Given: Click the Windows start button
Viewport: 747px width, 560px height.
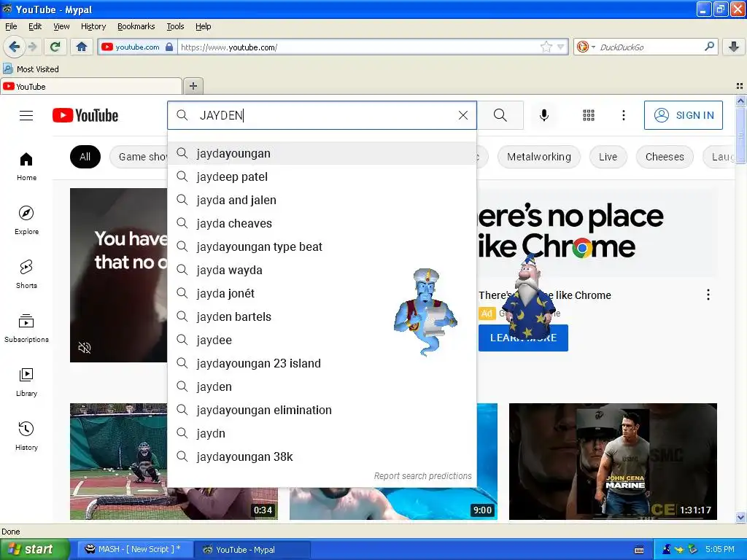Looking at the screenshot, I should coord(34,550).
